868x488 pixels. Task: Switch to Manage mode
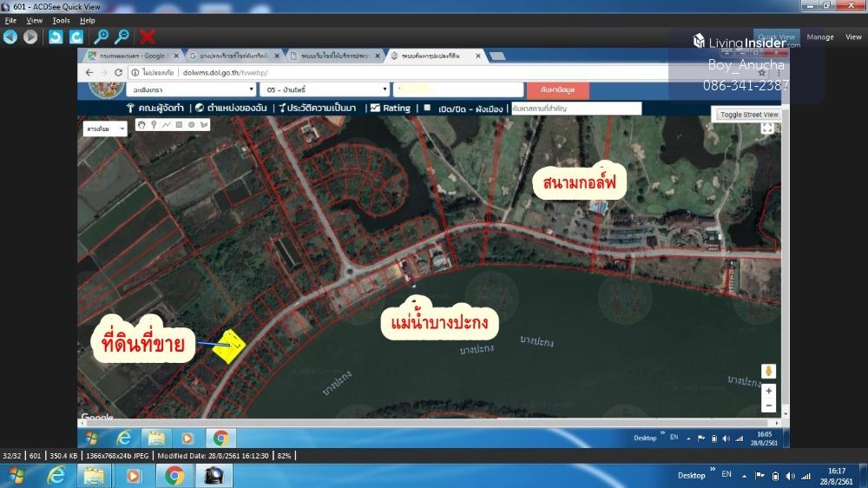[x=819, y=37]
